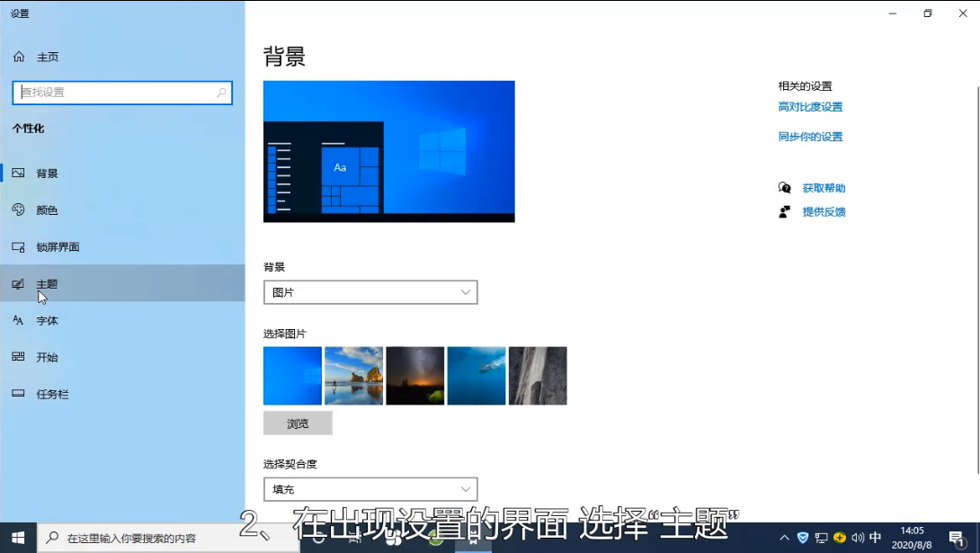
Task: Select the 颜色 palette icon in sidebar
Action: coord(18,210)
